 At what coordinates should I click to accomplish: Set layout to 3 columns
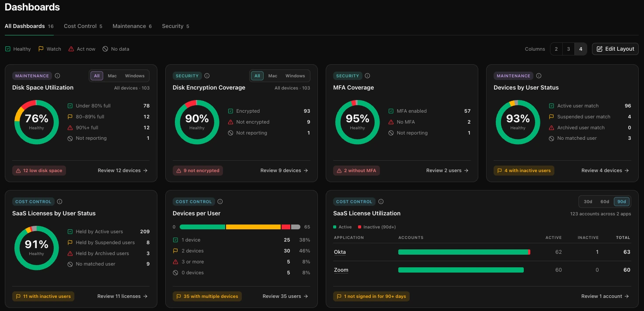[x=568, y=49]
